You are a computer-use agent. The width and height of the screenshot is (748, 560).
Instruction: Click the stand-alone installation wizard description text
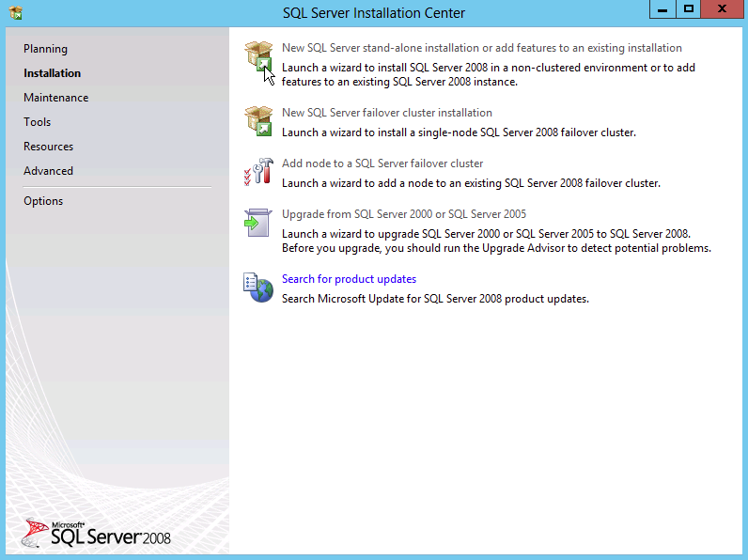[489, 74]
